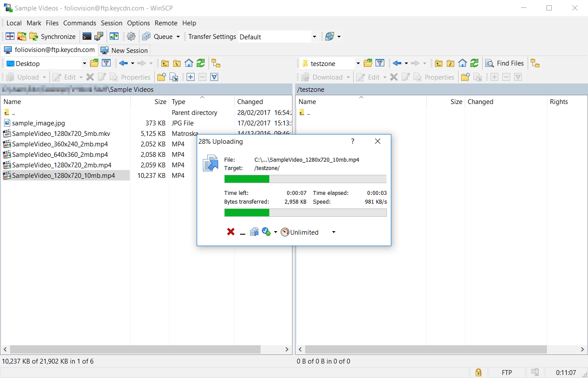Viewport: 588px width, 378px height.
Task: Click local Select All inverted triangle icon
Action: point(214,77)
